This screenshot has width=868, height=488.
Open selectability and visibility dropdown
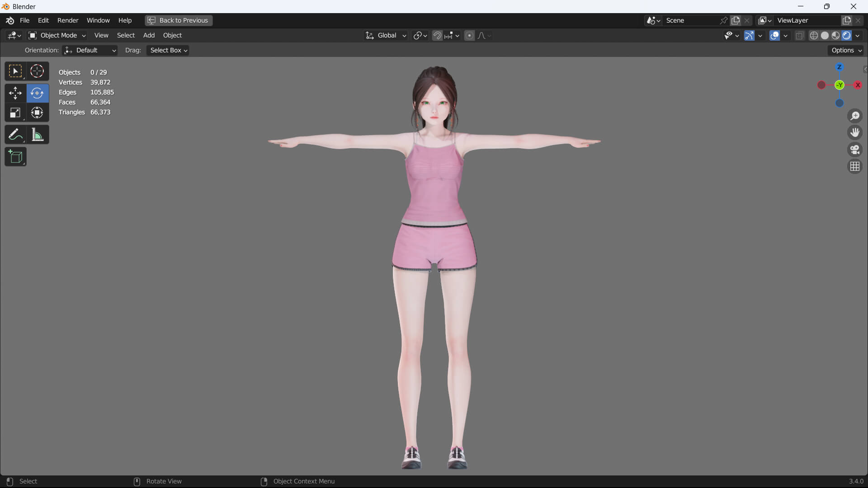point(731,35)
